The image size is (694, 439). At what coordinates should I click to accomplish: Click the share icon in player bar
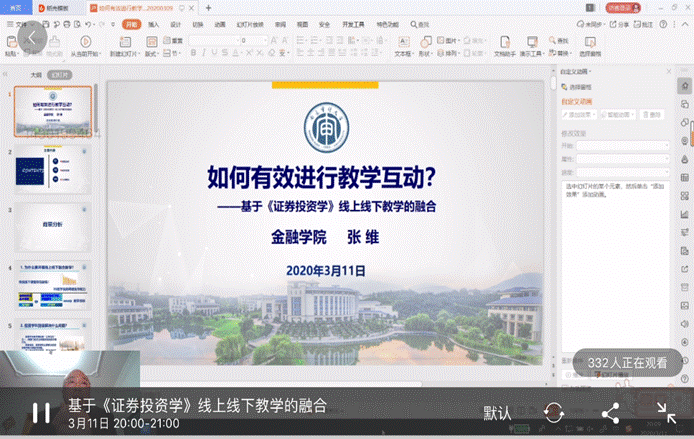tap(611, 413)
